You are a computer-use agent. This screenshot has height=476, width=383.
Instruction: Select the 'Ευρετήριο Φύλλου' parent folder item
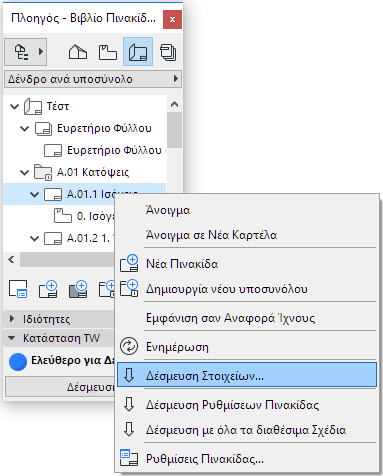click(x=104, y=128)
